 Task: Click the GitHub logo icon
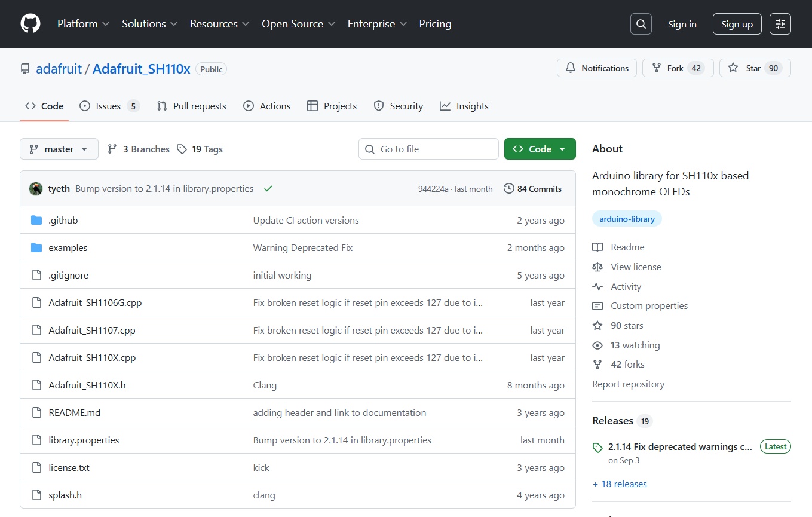pyautogui.click(x=30, y=24)
